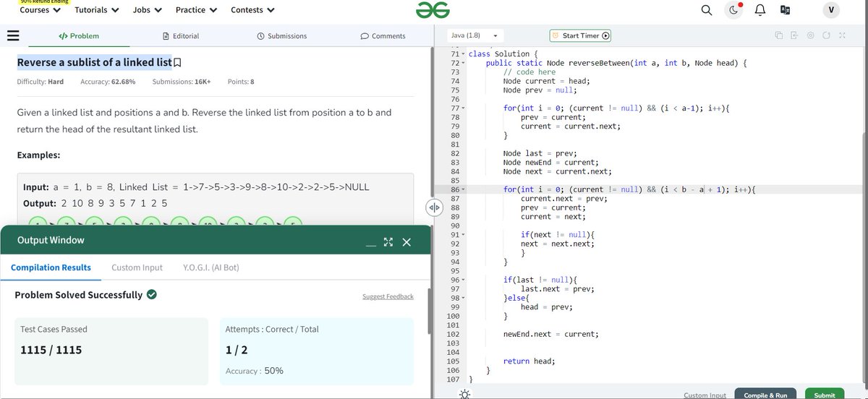Click the Points: 8 label
The height and width of the screenshot is (399, 868).
241,82
